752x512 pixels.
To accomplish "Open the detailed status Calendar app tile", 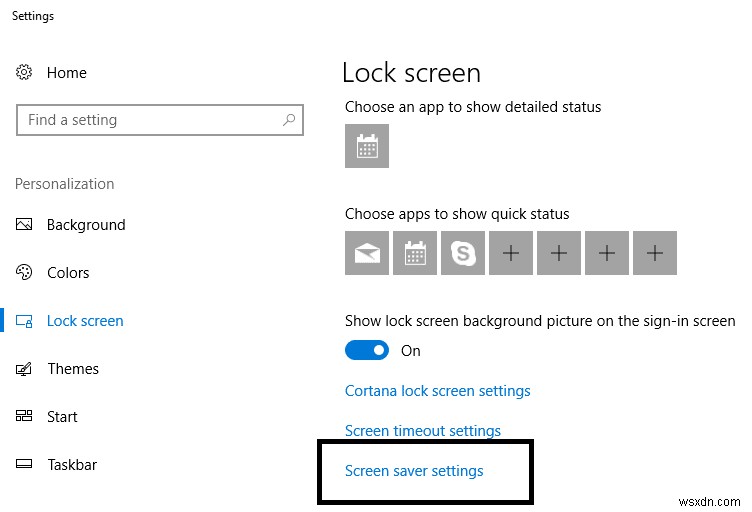I will pyautogui.click(x=367, y=146).
